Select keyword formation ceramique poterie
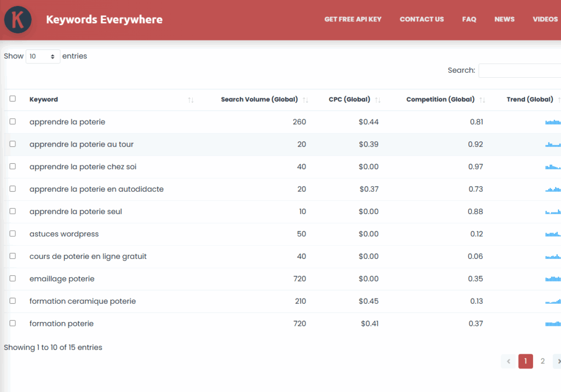Screen dimensions: 561x392 [83, 301]
